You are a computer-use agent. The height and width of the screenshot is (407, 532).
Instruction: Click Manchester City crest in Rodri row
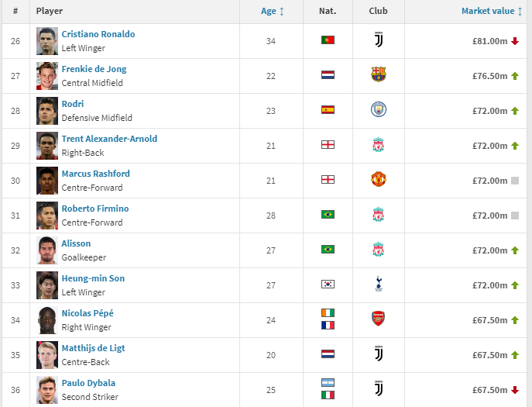[378, 110]
